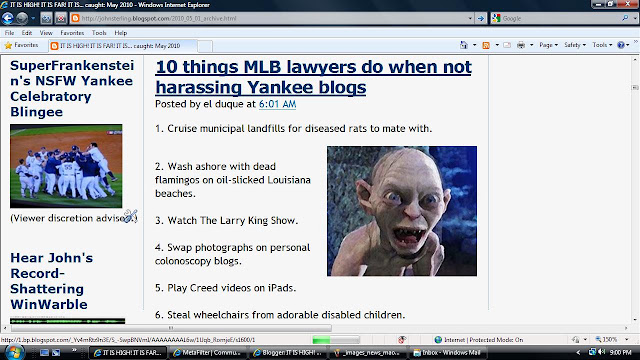
Task: Expand the zoom level dropdown arrow
Action: 627,340
